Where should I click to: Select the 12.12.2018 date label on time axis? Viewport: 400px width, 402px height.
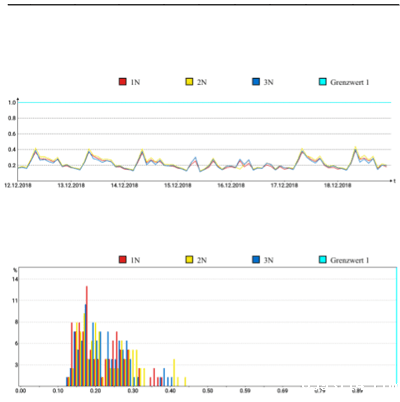pos(18,186)
